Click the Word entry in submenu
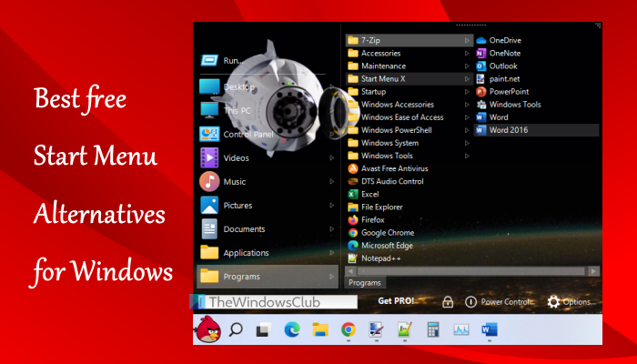The image size is (637, 364). (537, 117)
